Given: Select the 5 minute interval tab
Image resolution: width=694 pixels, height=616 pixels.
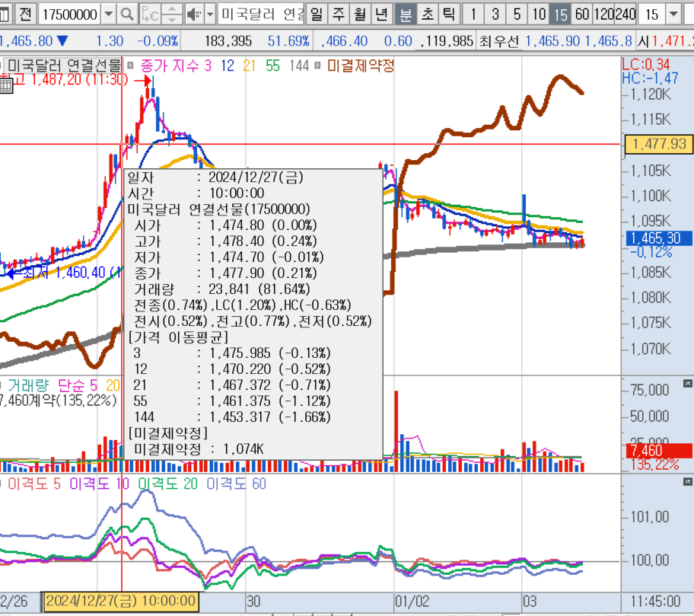Looking at the screenshot, I should pos(517,14).
